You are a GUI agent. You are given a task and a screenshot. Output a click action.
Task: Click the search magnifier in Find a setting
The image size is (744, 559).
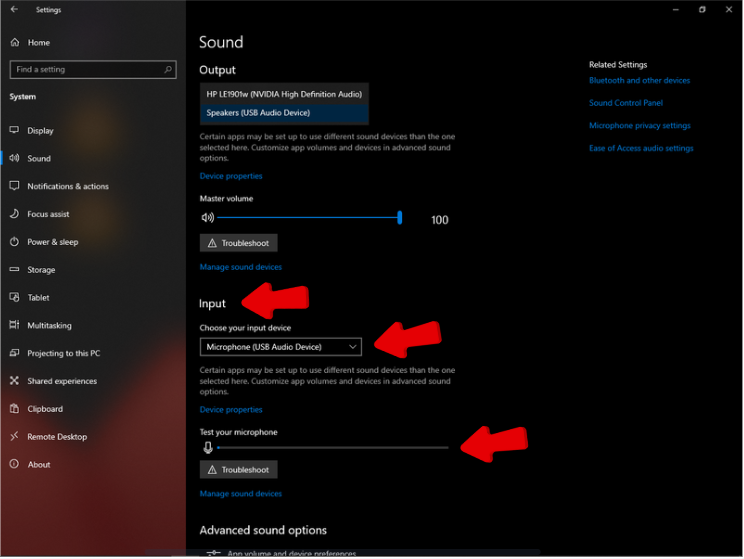tap(169, 70)
